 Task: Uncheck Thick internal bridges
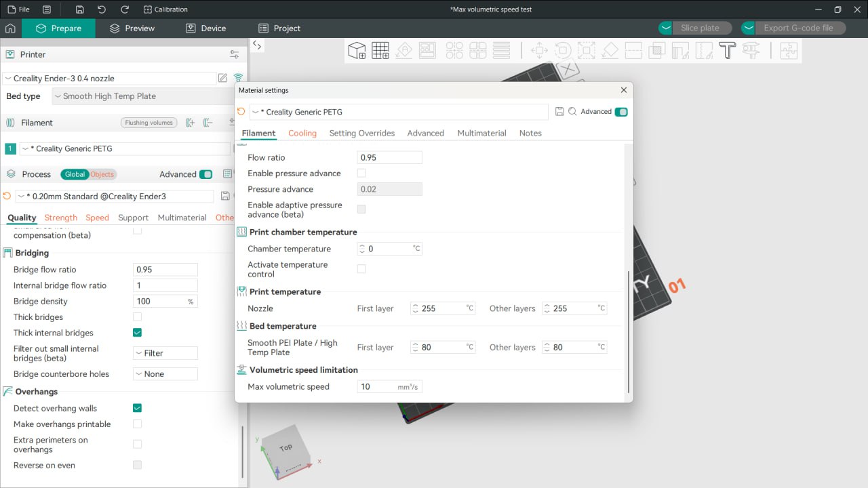[137, 333]
